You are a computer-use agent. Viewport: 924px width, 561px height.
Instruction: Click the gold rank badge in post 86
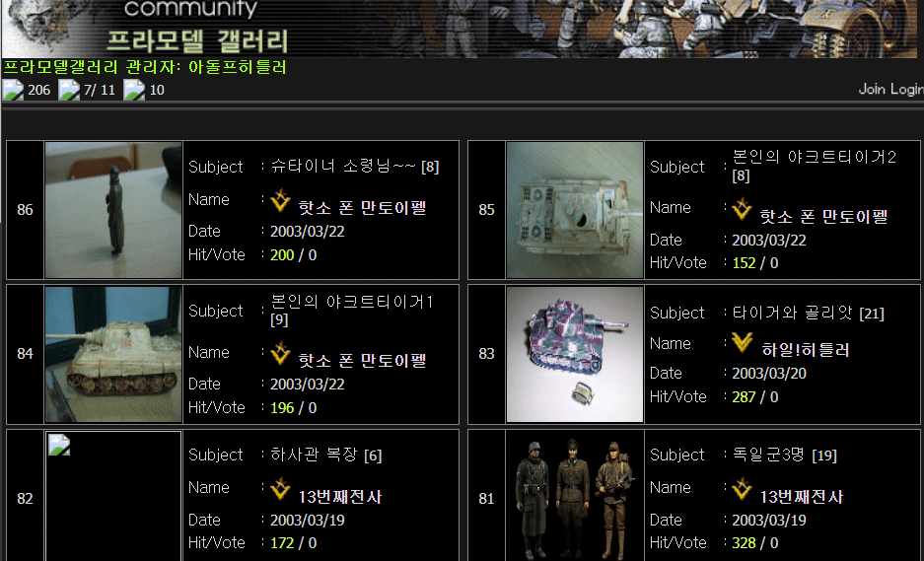[x=280, y=201]
